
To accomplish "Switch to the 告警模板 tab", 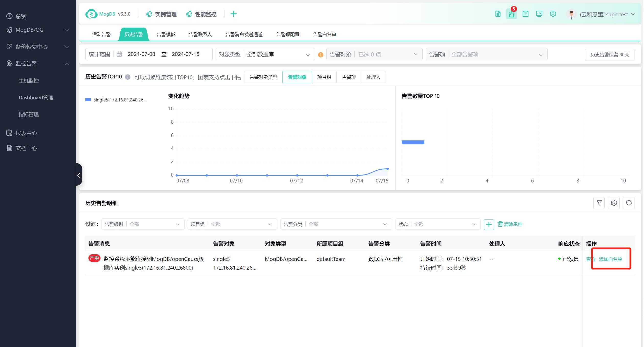I will (166, 34).
